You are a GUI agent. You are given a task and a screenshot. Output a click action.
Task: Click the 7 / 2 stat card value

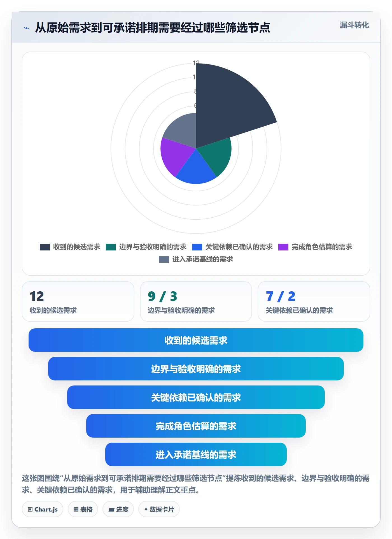point(281,296)
